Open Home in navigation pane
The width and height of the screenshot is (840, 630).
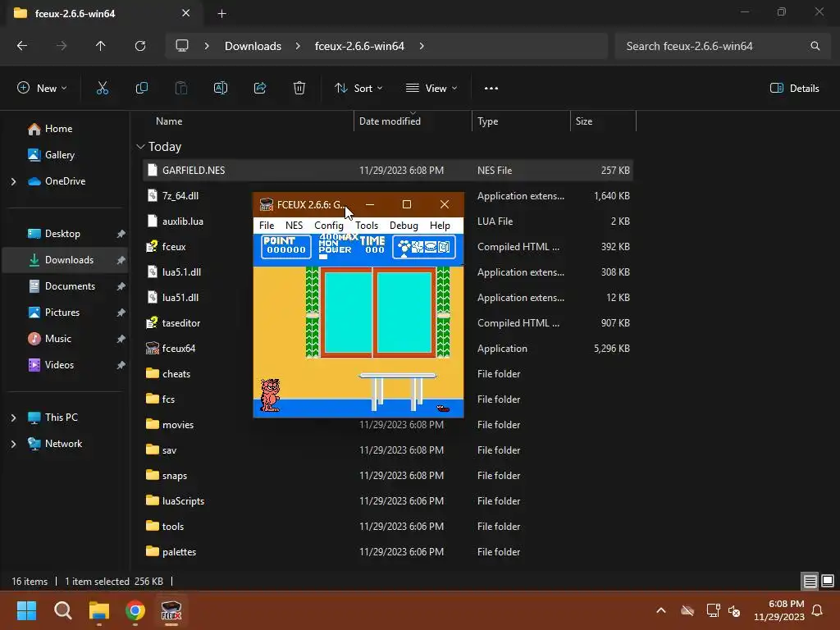click(x=59, y=129)
